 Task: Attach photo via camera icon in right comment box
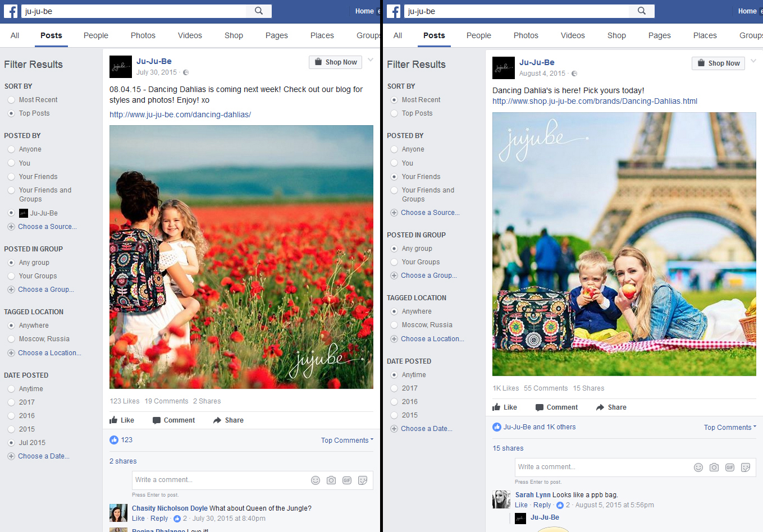pyautogui.click(x=714, y=467)
